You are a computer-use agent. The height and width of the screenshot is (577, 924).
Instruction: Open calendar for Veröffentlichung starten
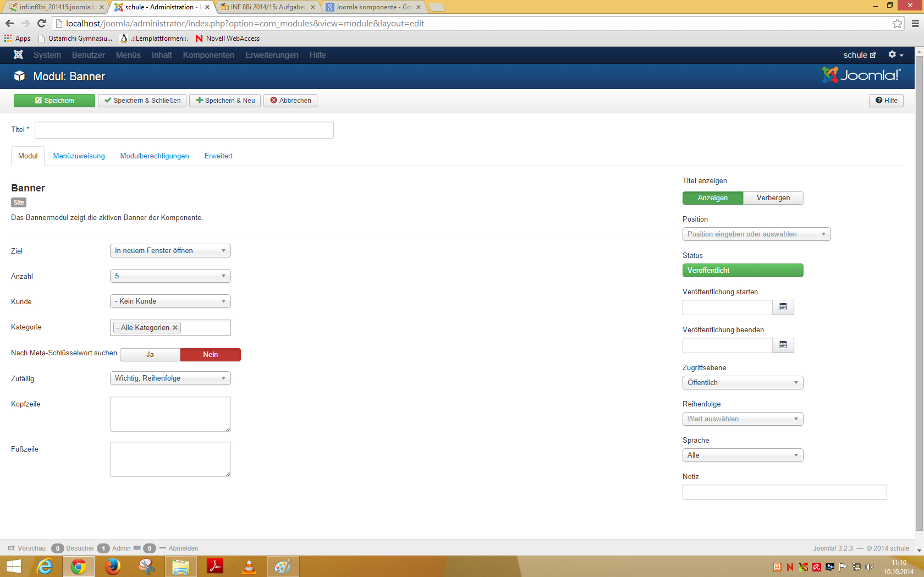(x=783, y=307)
